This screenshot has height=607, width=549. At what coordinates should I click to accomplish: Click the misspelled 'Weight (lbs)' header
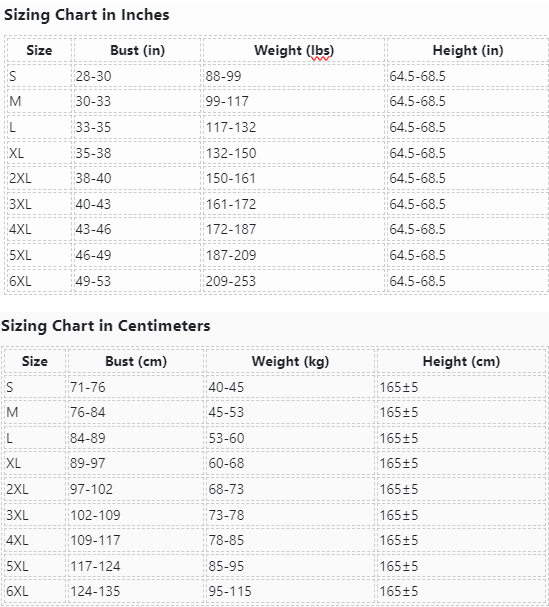pyautogui.click(x=294, y=50)
